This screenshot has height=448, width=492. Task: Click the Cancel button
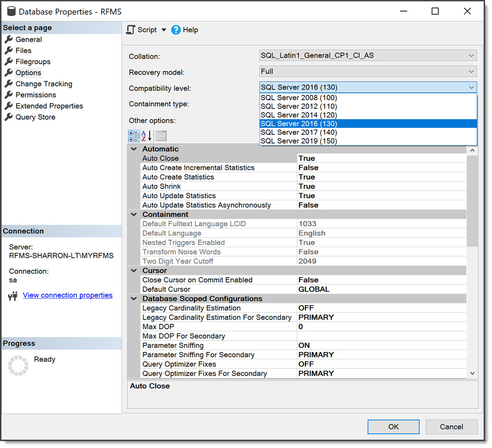tap(451, 427)
